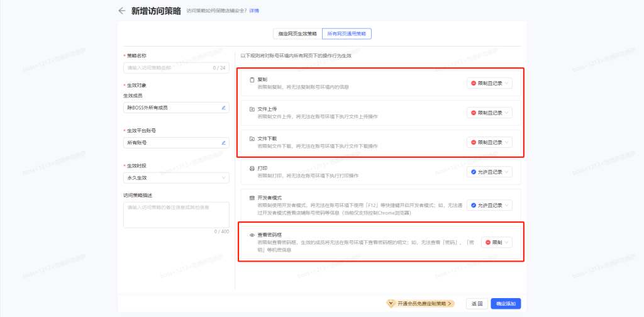The width and height of the screenshot is (644, 317).
Task: Select the 所有网页通用策略 tab
Action: (x=346, y=33)
